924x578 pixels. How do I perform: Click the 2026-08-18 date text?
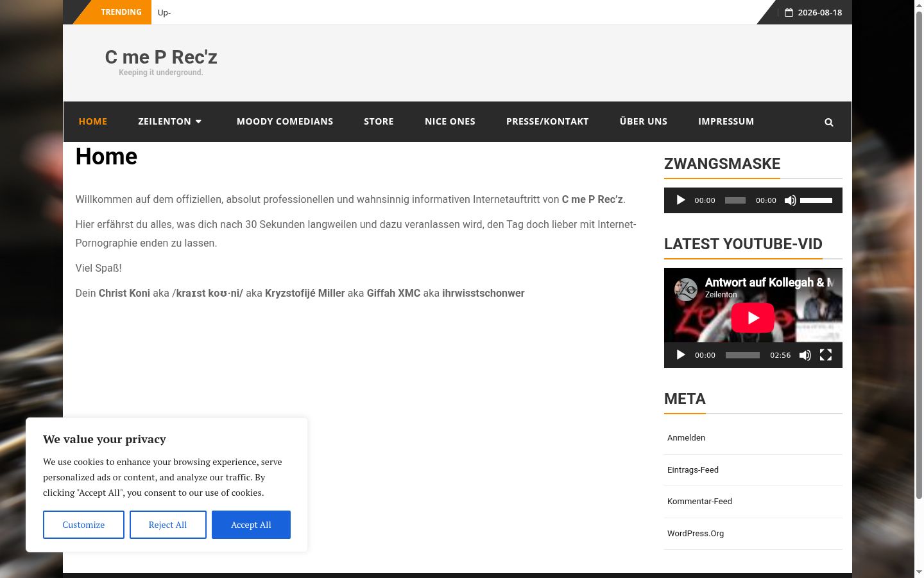pos(820,12)
